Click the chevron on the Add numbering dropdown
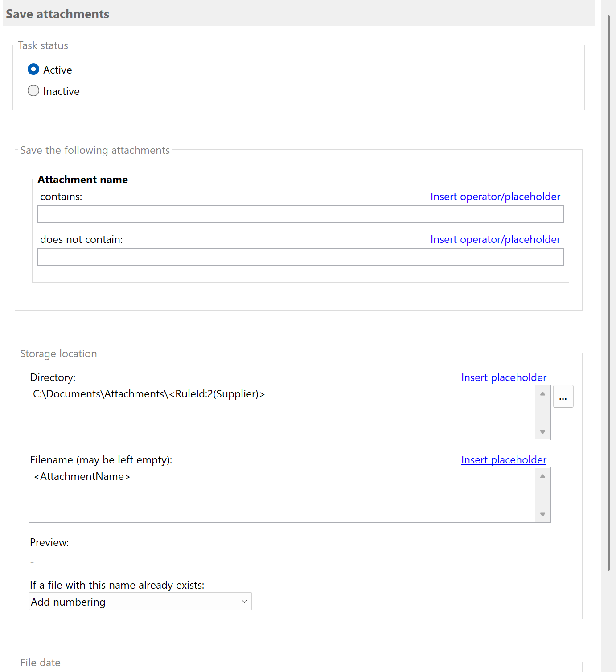 point(244,601)
